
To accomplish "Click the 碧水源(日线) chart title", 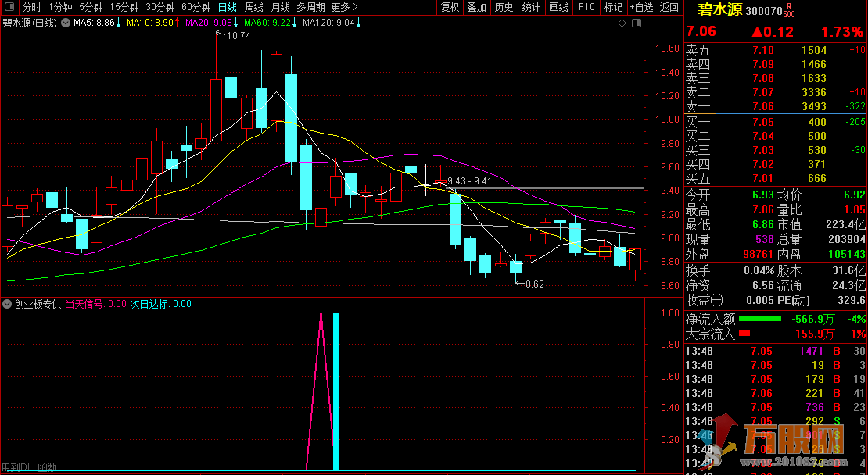I will click(x=30, y=23).
